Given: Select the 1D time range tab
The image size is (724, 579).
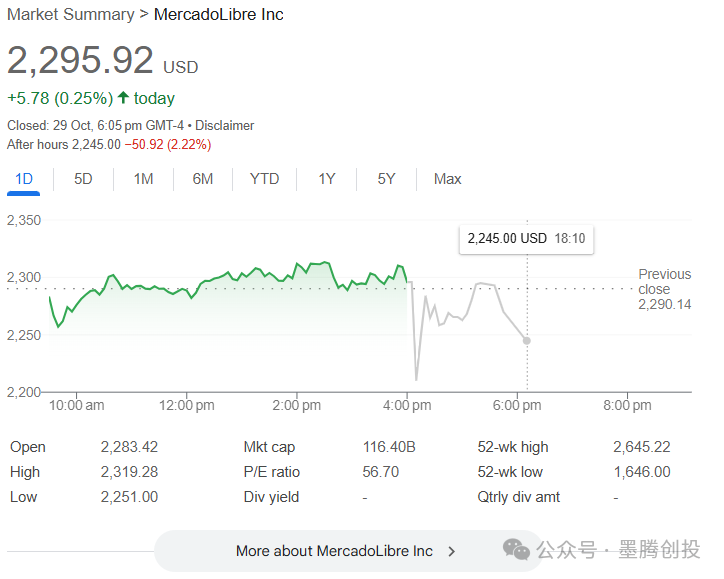Looking at the screenshot, I should (x=24, y=179).
